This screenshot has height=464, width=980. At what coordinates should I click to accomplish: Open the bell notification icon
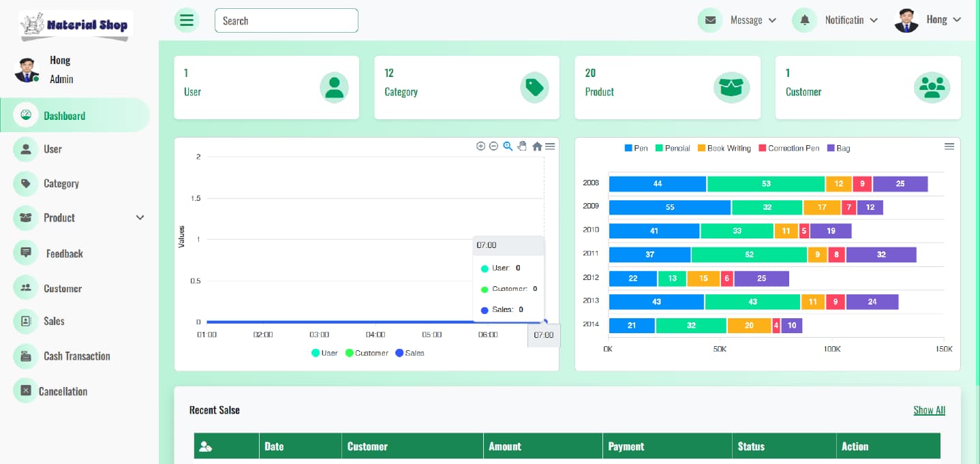pos(804,20)
